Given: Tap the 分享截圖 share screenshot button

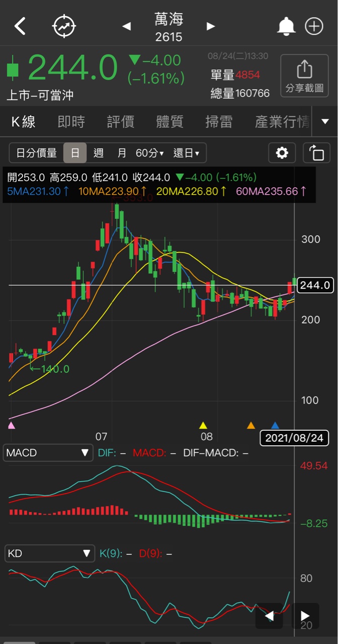Looking at the screenshot, I should [x=304, y=75].
